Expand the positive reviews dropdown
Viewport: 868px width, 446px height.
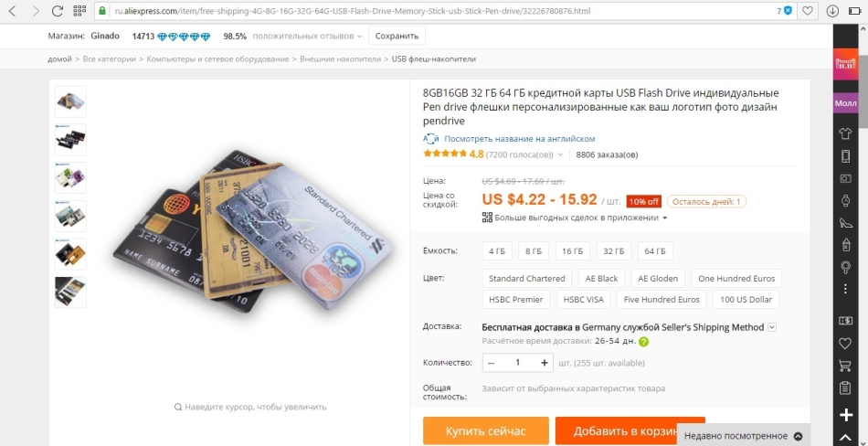[359, 37]
